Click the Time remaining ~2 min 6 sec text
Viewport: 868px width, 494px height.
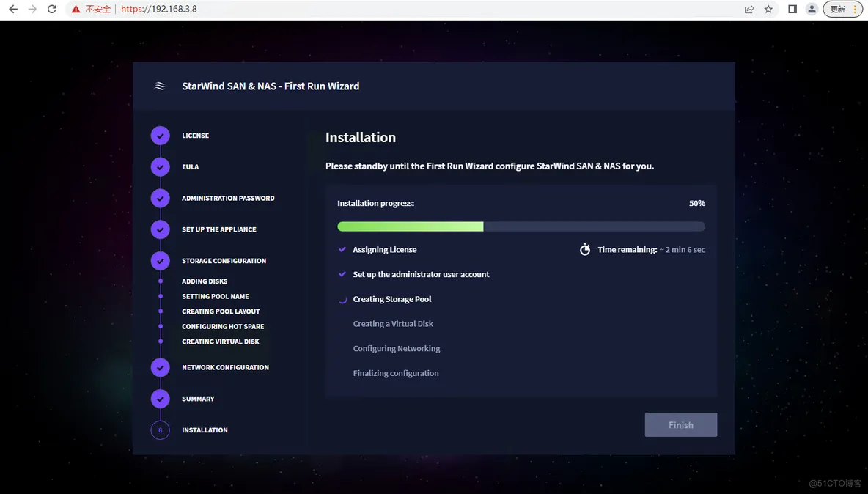coord(652,249)
